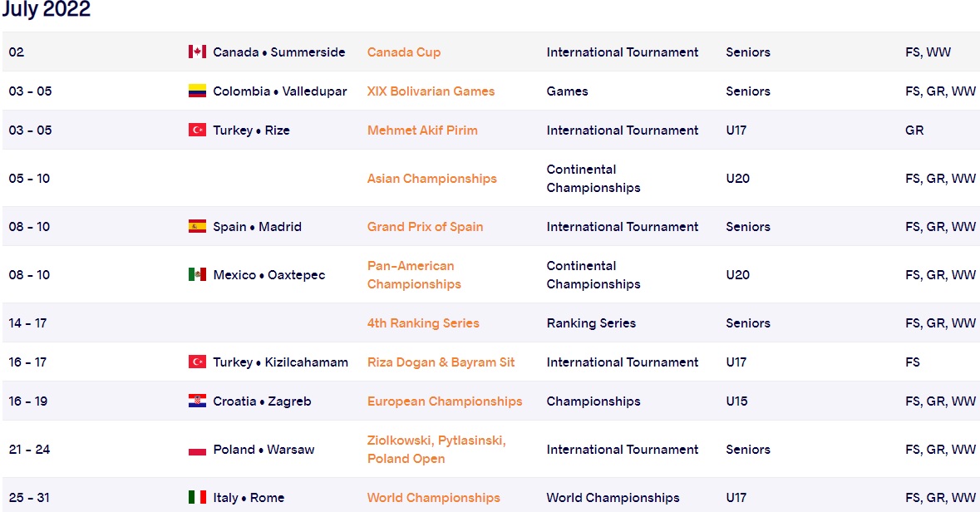Click the Spain flag icon
The width and height of the screenshot is (980, 512).
(x=197, y=227)
